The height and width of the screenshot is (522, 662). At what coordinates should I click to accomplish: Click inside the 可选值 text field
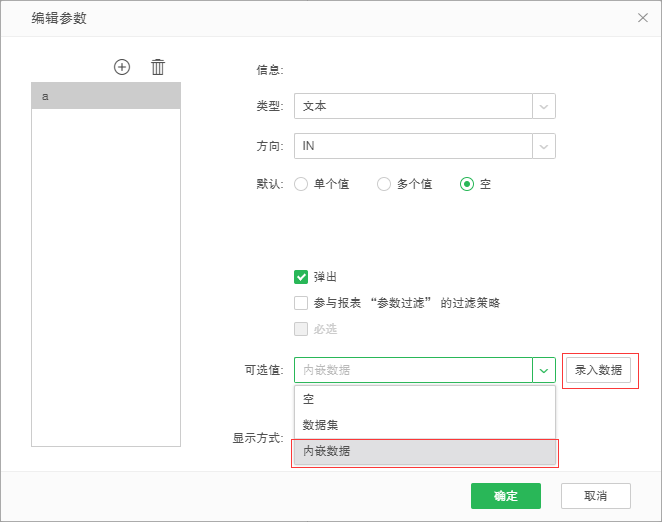(412, 370)
